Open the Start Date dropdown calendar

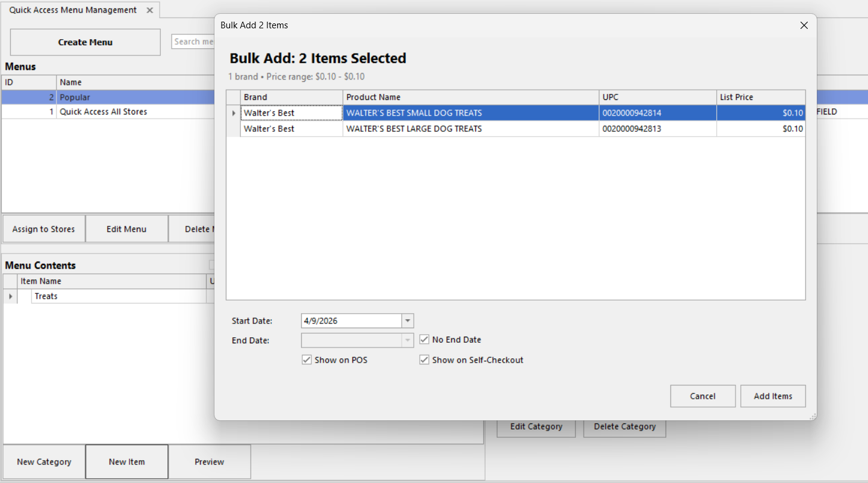tap(408, 321)
